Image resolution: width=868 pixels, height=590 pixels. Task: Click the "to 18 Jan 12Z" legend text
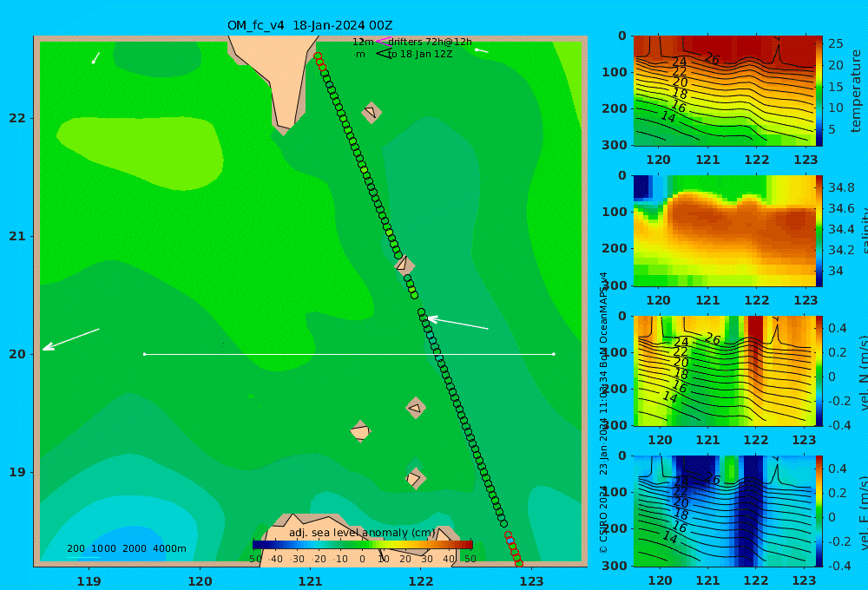tap(419, 55)
